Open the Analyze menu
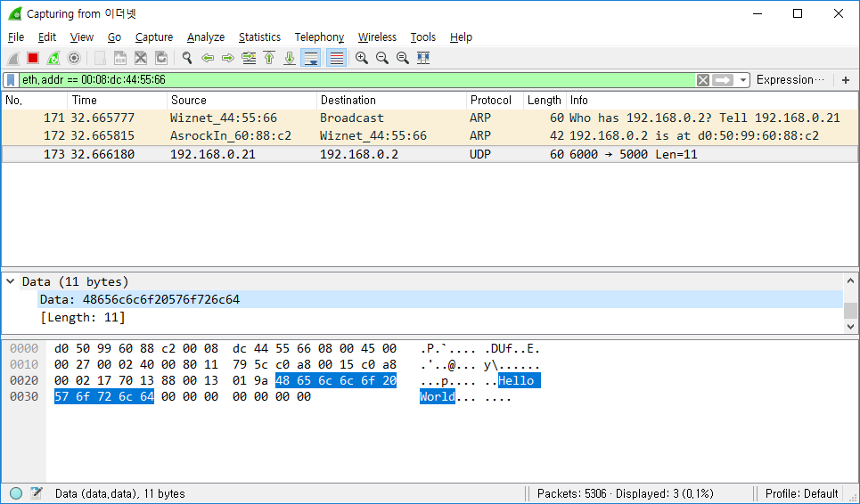This screenshot has width=860, height=504. pyautogui.click(x=206, y=37)
